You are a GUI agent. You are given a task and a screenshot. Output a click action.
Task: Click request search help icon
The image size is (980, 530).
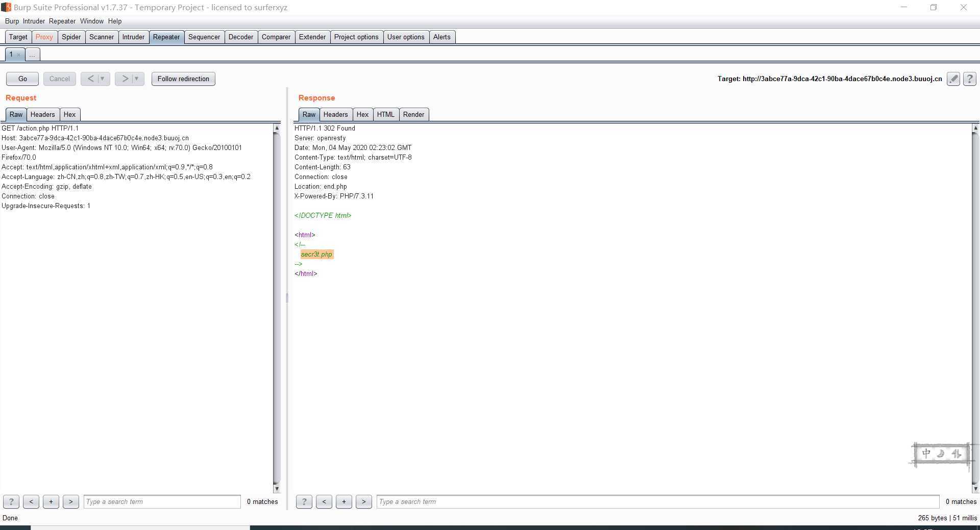click(x=11, y=501)
